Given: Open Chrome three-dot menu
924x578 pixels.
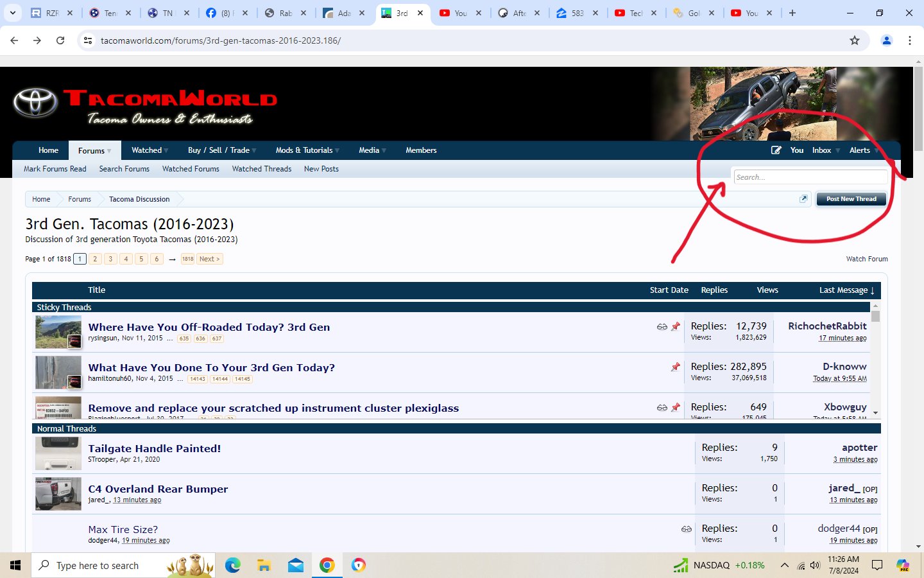Looking at the screenshot, I should click(910, 40).
